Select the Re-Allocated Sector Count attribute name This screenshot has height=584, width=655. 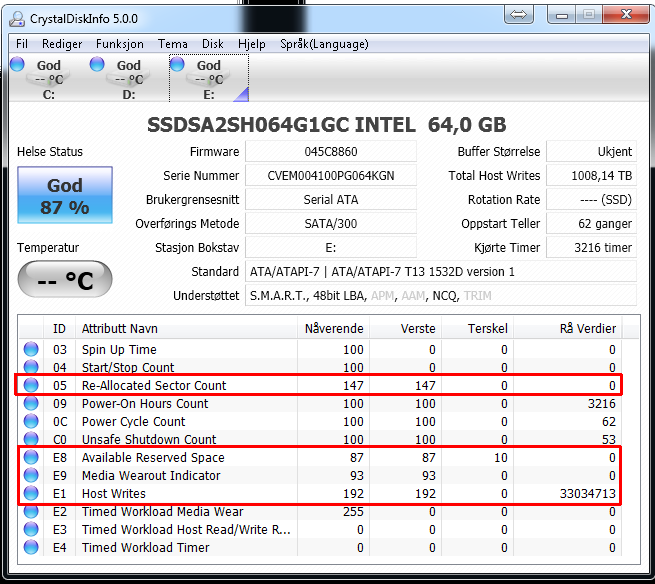pyautogui.click(x=154, y=385)
